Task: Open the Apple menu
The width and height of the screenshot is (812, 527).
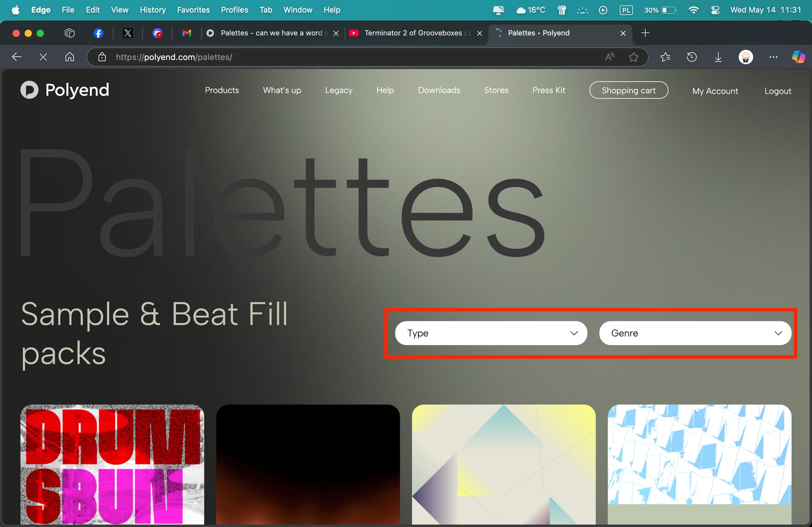Action: 16,10
